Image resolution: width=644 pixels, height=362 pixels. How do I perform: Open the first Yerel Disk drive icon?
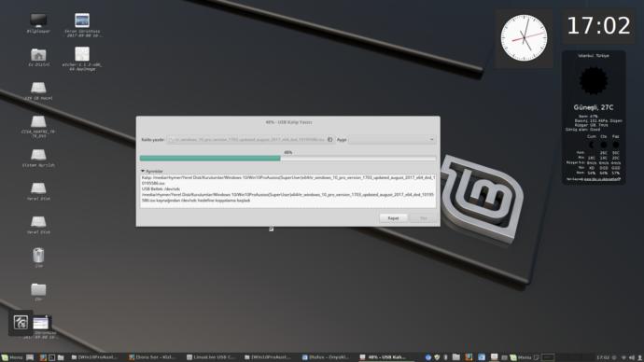[x=38, y=188]
